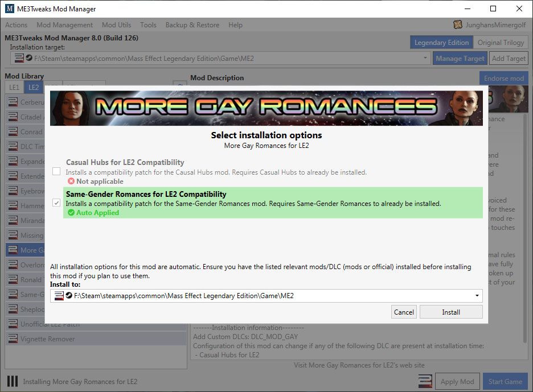This screenshot has height=392, width=533.
Task: Open the Mod Management menu
Action: (x=64, y=25)
